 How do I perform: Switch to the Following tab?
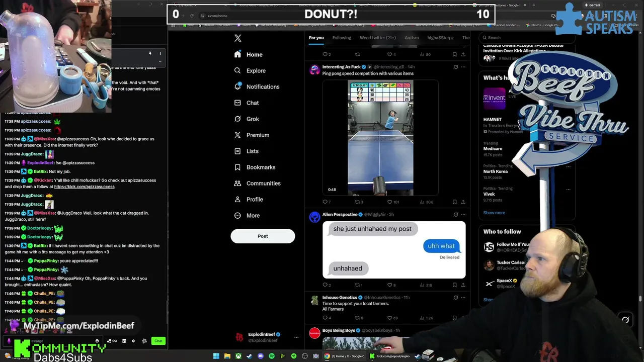coord(342,38)
